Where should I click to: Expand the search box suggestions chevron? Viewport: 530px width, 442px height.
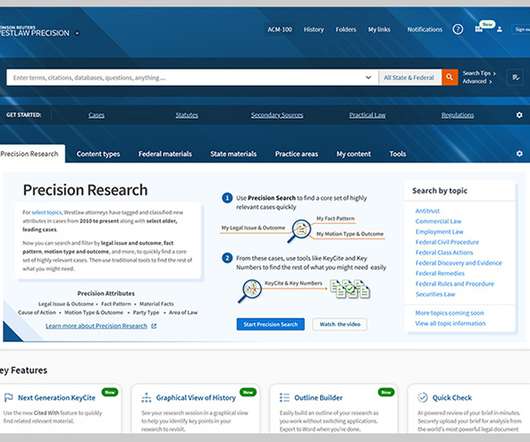[368, 77]
